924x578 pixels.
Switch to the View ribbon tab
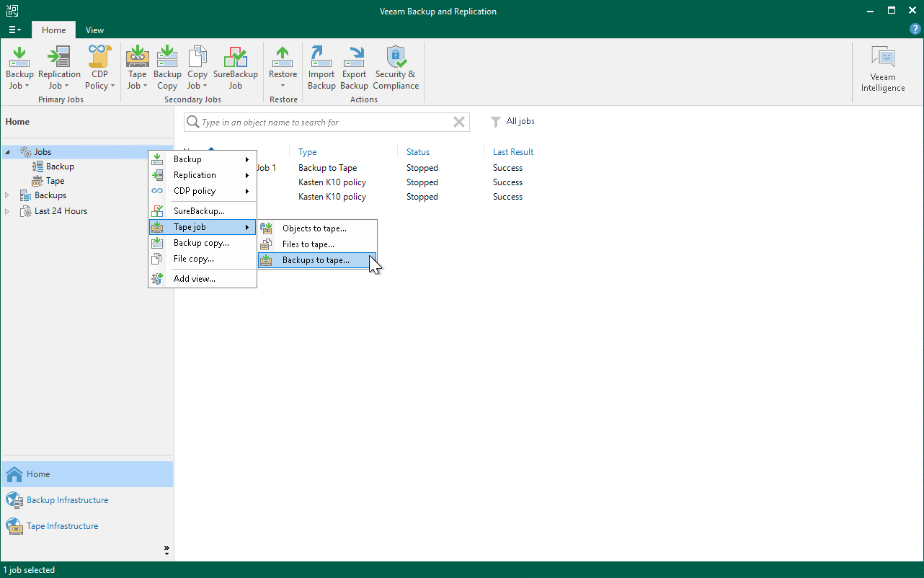[94, 30]
